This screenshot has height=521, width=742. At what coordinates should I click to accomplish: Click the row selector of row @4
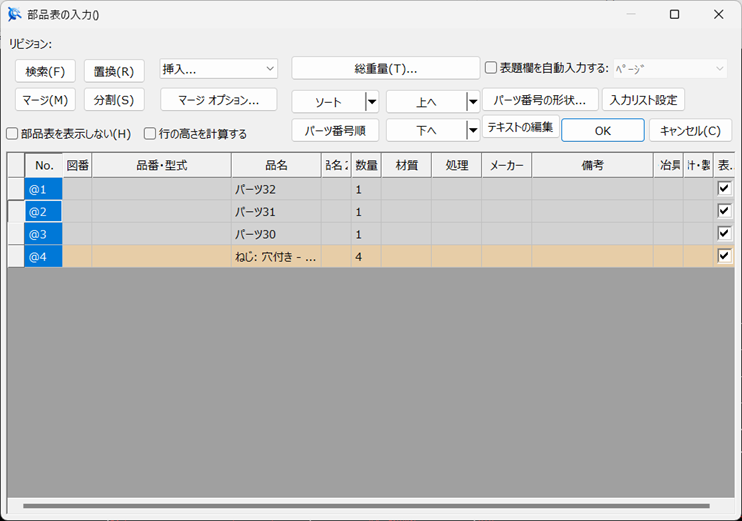[16, 256]
